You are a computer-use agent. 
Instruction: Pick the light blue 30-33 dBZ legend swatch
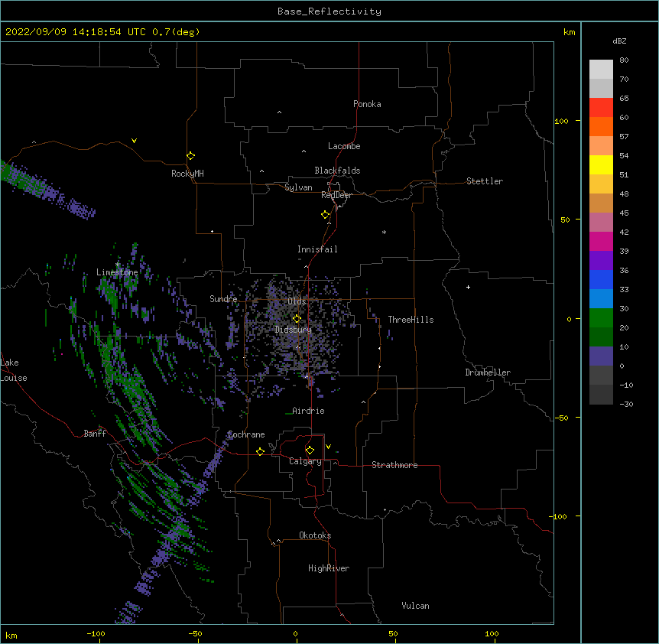pos(601,299)
